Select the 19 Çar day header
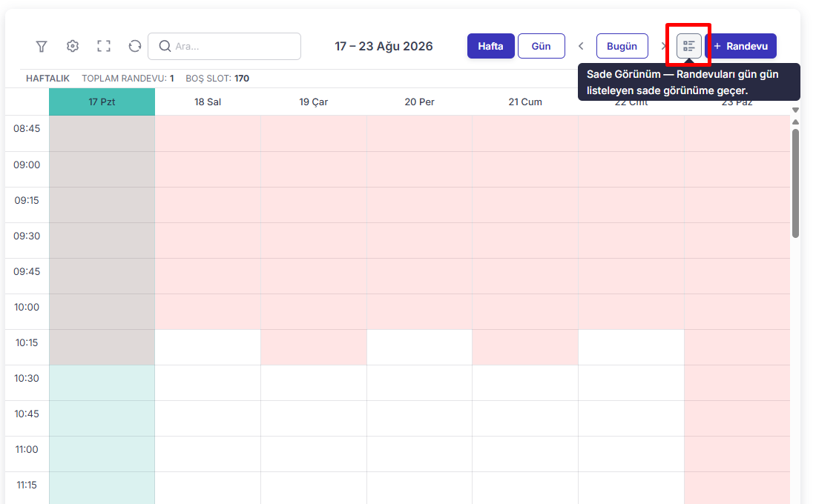The height and width of the screenshot is (504, 816). [314, 102]
